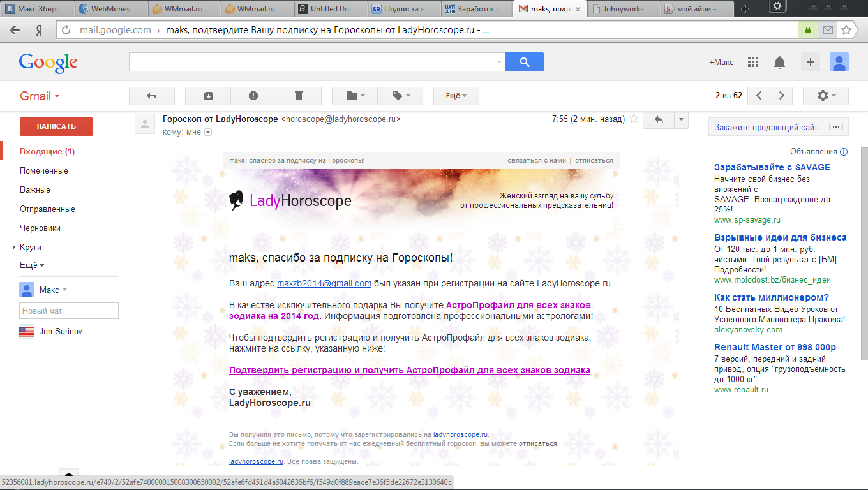This screenshot has height=490, width=868.
Task: Click the blue search magnifier button
Action: [525, 62]
